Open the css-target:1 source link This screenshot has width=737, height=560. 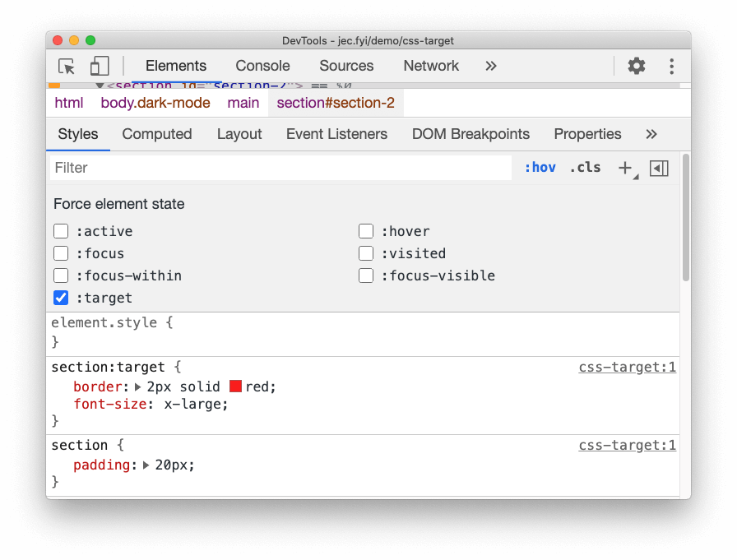(x=628, y=367)
